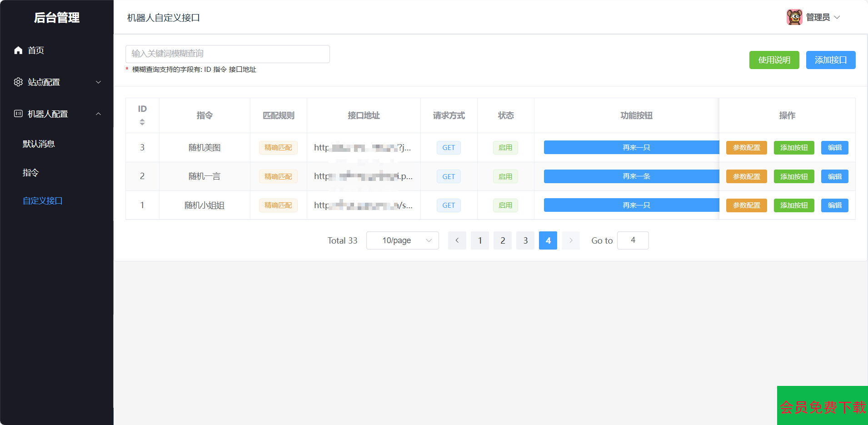This screenshot has width=868, height=425.
Task: Click 参数配置 for the 随机美图 row
Action: click(746, 148)
